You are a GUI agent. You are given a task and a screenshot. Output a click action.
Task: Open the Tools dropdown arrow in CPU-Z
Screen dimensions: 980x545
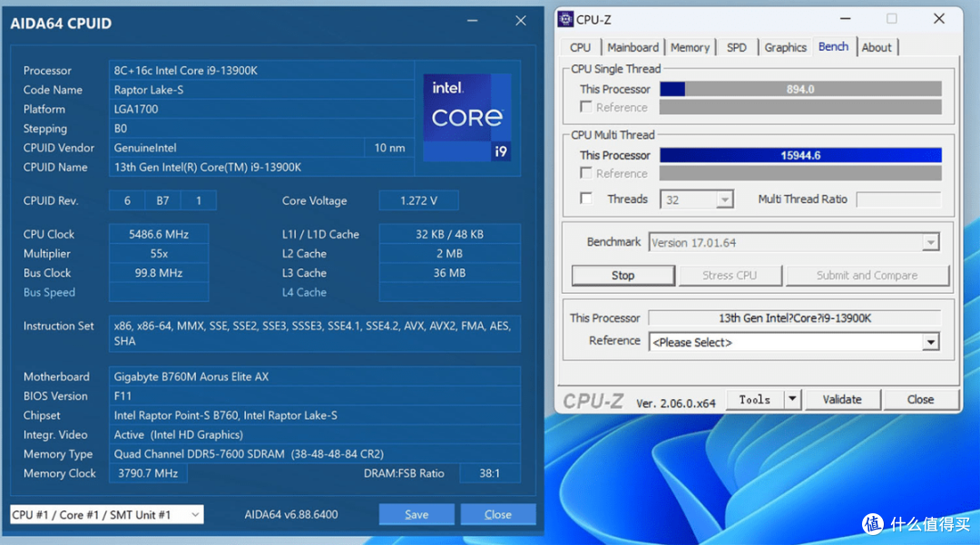pyautogui.click(x=792, y=399)
